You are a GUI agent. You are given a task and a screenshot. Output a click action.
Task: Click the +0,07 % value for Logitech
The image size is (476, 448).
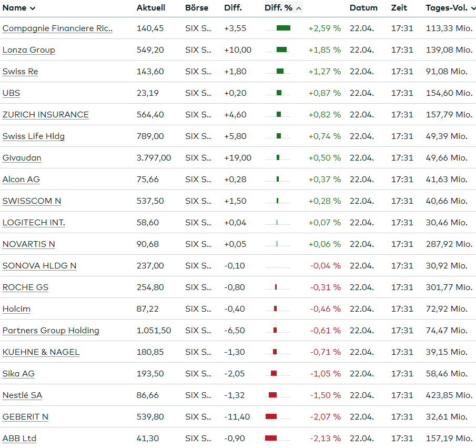pyautogui.click(x=325, y=223)
